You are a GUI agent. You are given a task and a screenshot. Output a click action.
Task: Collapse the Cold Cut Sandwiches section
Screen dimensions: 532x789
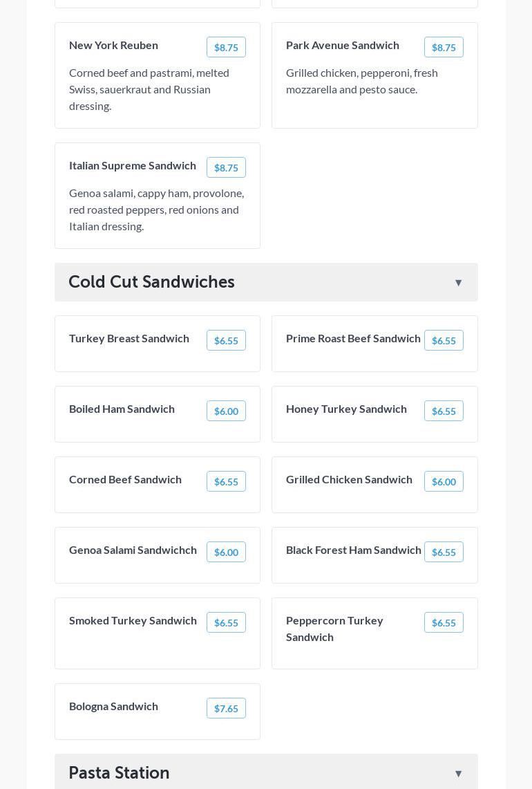click(458, 283)
